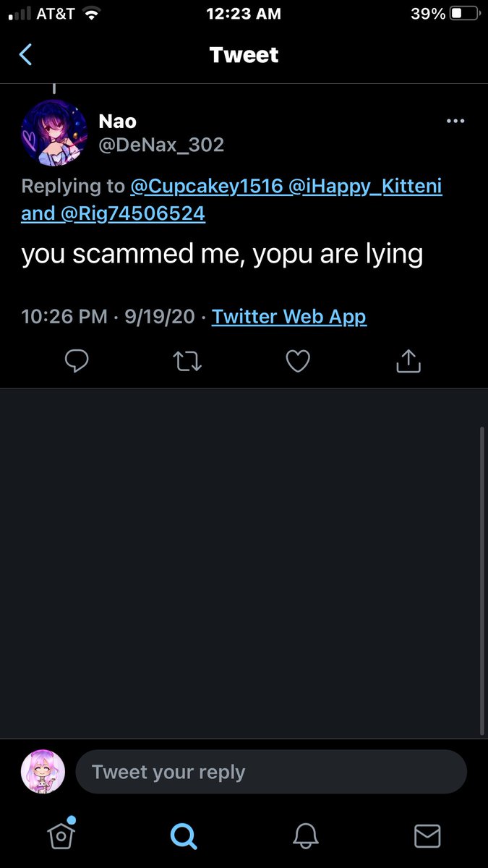
Task: Open the @Rig74506524 mention link
Action: [x=133, y=214]
